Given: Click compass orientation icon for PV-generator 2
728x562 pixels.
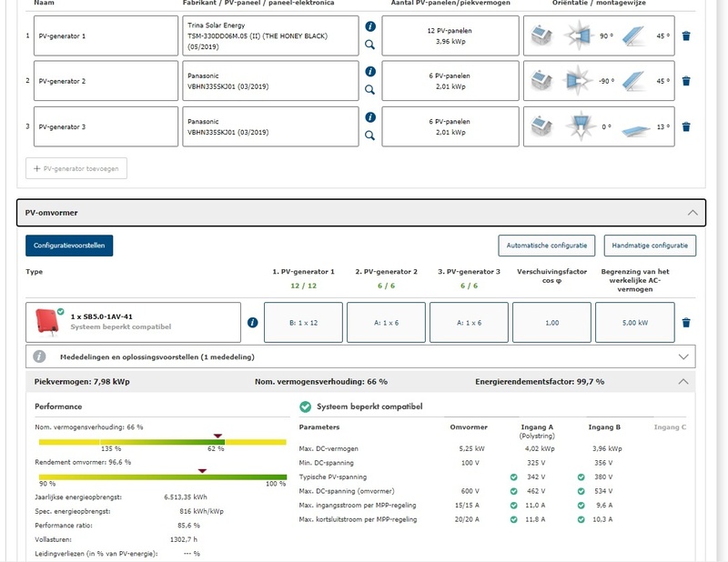Looking at the screenshot, I should tap(579, 81).
